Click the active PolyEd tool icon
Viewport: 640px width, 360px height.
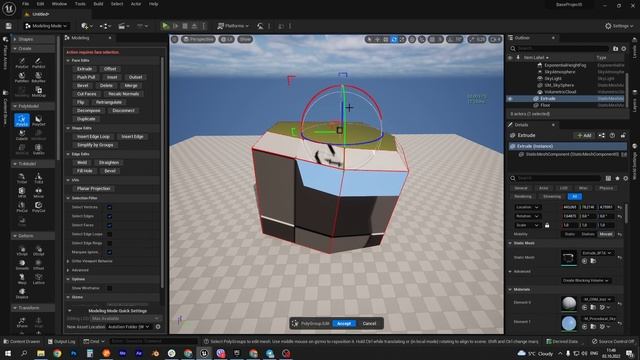22,120
